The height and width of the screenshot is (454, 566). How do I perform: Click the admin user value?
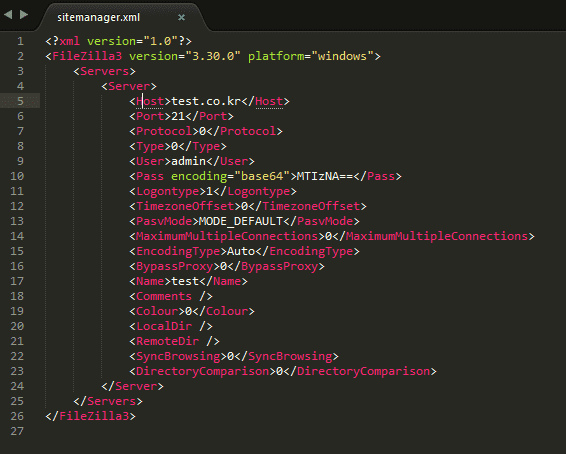tap(188, 161)
